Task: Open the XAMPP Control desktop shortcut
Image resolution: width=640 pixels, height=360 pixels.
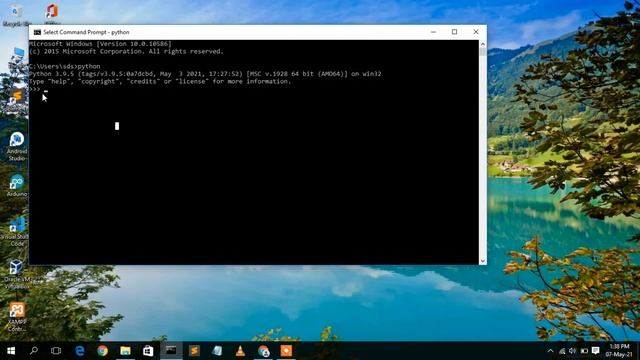Action: coord(17,317)
